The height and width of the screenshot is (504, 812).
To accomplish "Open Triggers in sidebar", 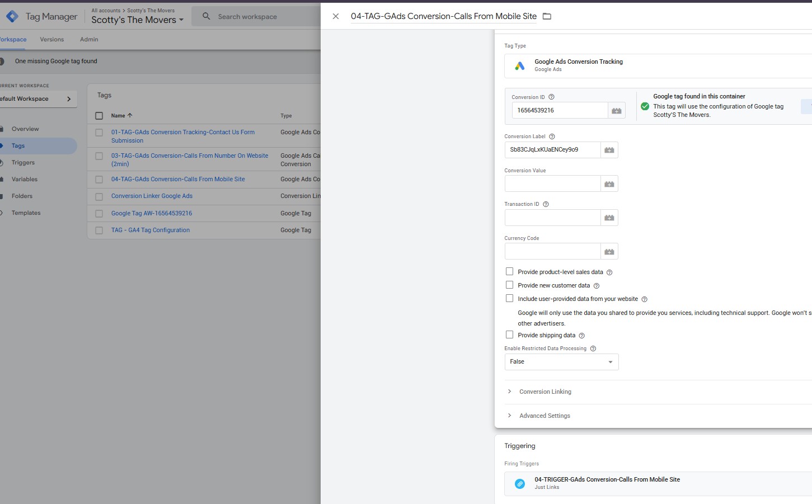I will (x=23, y=163).
